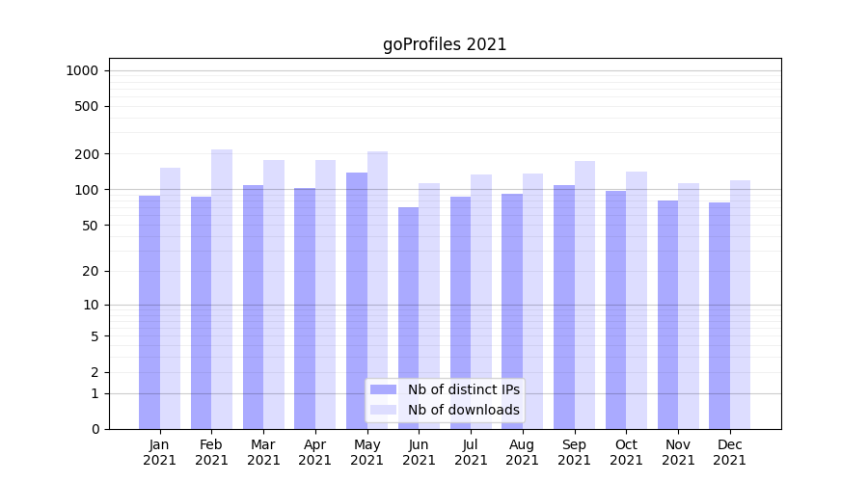
Task: Click the Oct 2021 distinct IPs bar
Action: (x=615, y=309)
